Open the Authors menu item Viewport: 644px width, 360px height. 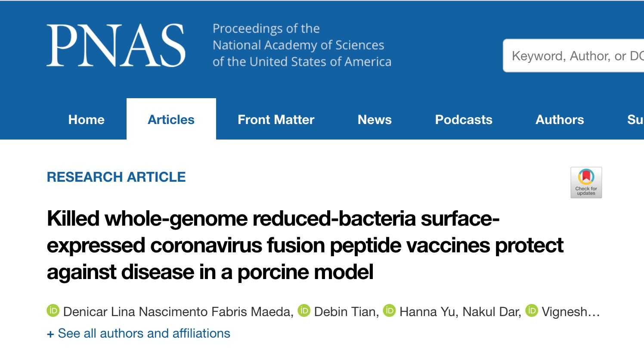click(560, 120)
